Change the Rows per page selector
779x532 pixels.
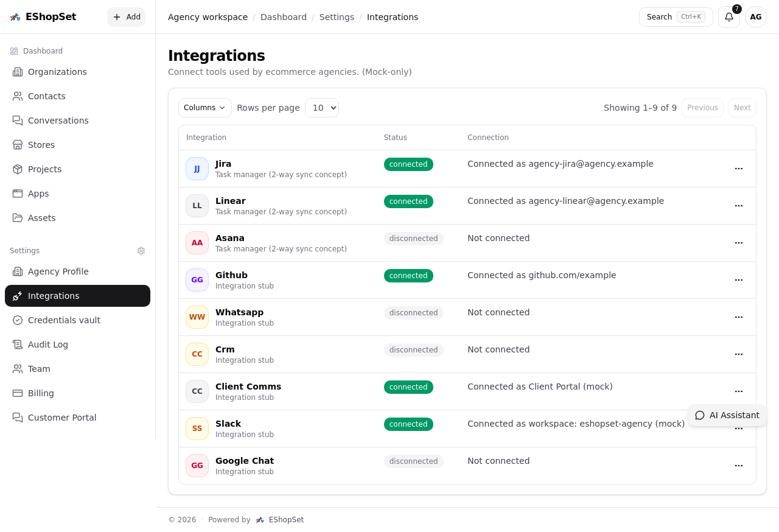tap(321, 107)
